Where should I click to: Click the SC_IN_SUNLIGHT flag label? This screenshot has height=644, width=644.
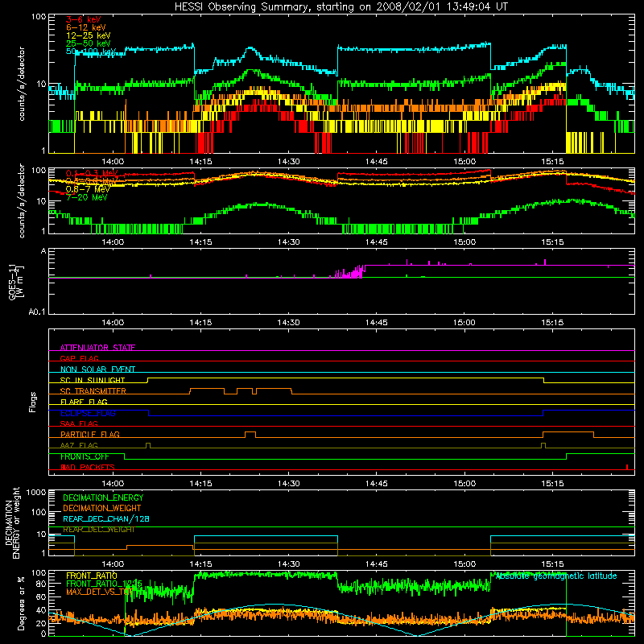[93, 380]
